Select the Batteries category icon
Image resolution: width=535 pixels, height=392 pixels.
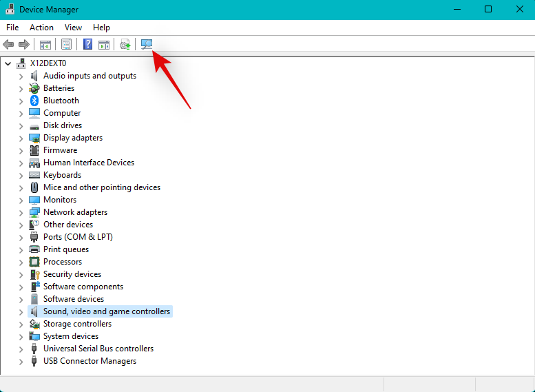pyautogui.click(x=34, y=88)
